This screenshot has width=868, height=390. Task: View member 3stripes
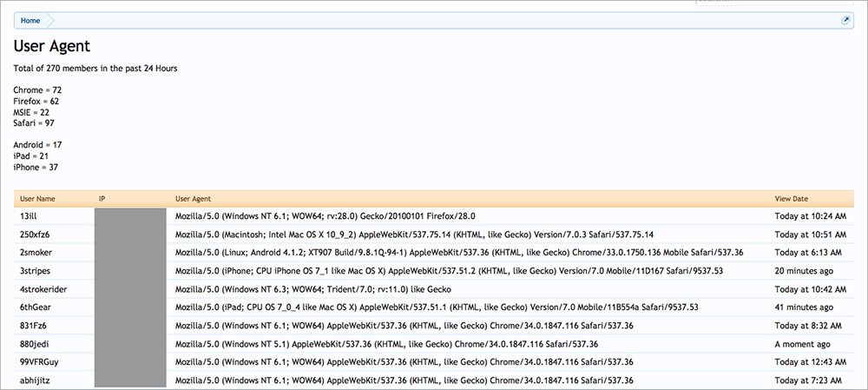35,271
